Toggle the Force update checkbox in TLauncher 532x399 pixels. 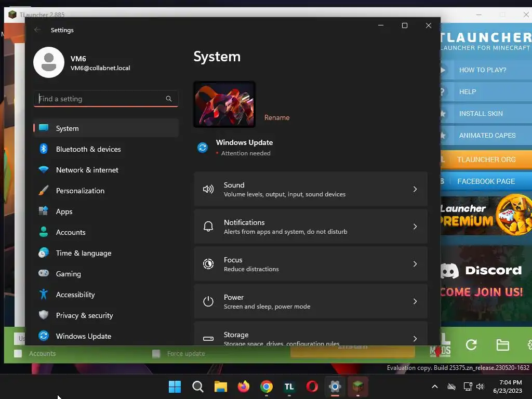point(156,354)
